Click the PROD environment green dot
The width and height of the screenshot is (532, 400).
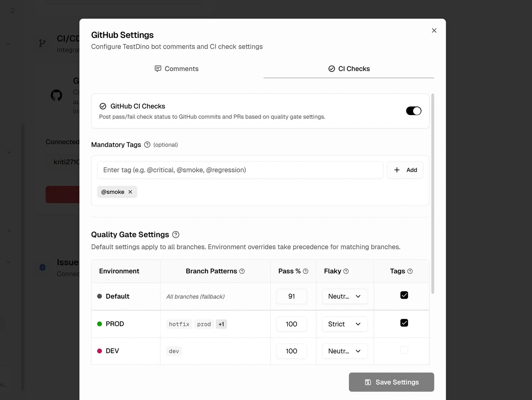click(x=100, y=324)
